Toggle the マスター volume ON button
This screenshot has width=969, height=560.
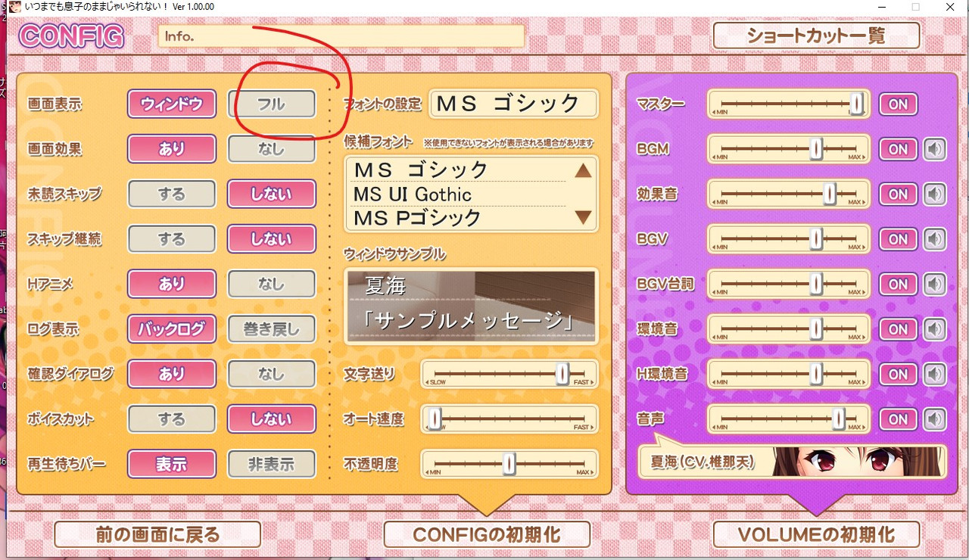[x=898, y=104]
